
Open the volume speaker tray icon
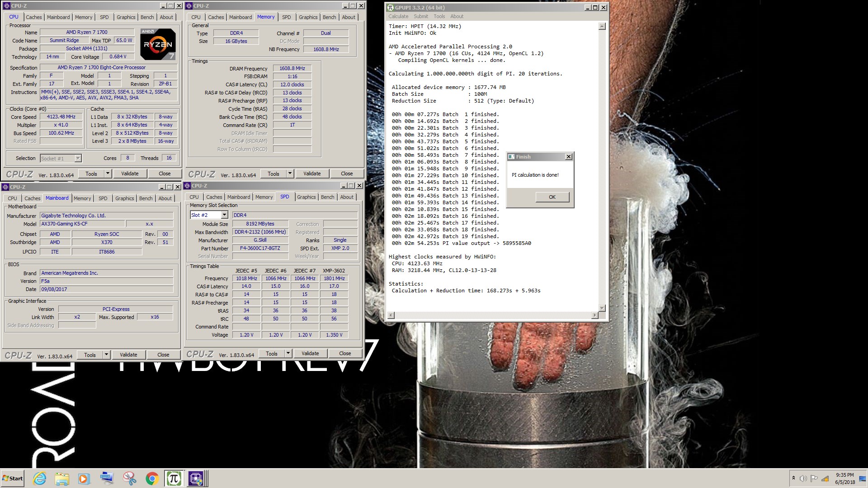point(803,479)
